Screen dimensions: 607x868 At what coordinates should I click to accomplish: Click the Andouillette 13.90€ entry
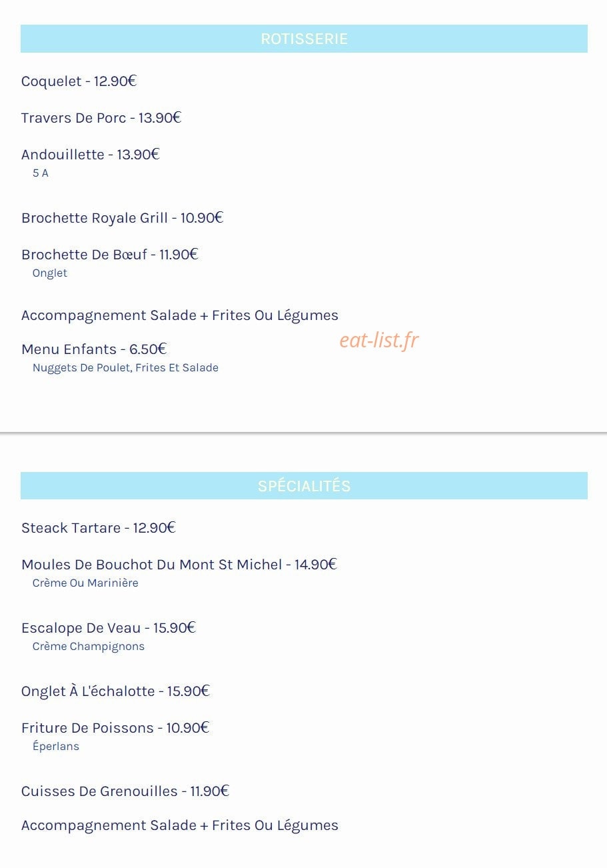(91, 155)
